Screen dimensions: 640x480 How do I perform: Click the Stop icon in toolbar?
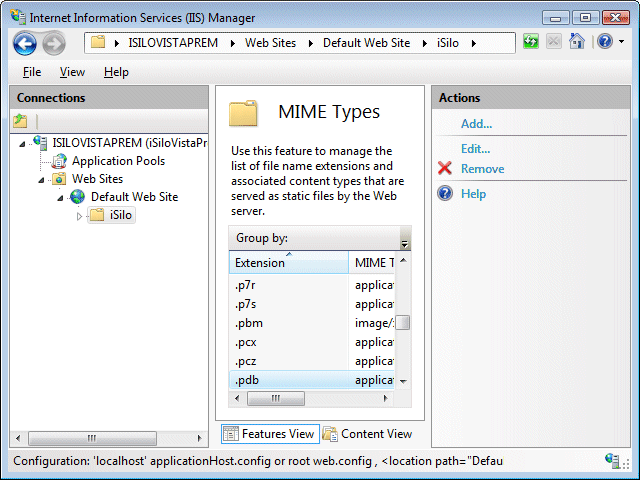coord(553,42)
